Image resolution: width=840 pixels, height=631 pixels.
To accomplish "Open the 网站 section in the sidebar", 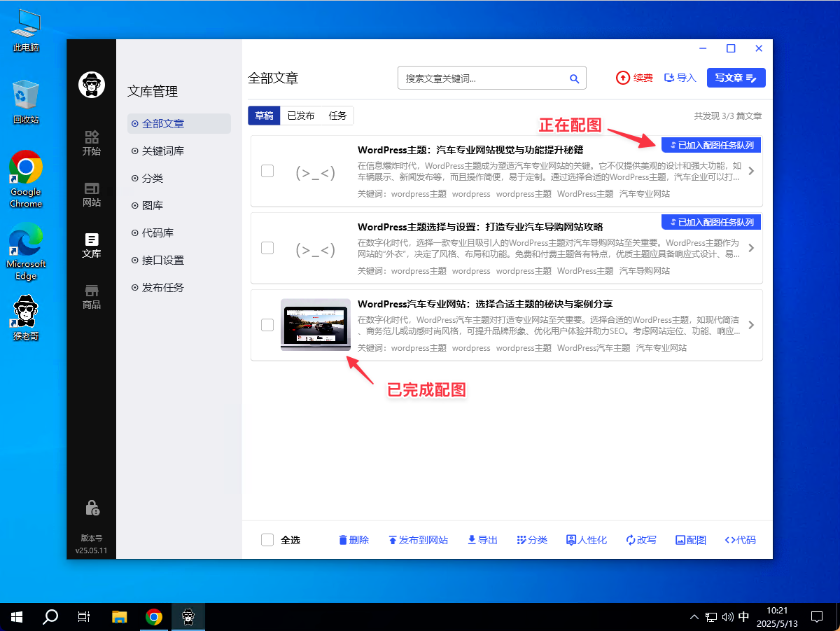I will pyautogui.click(x=92, y=195).
